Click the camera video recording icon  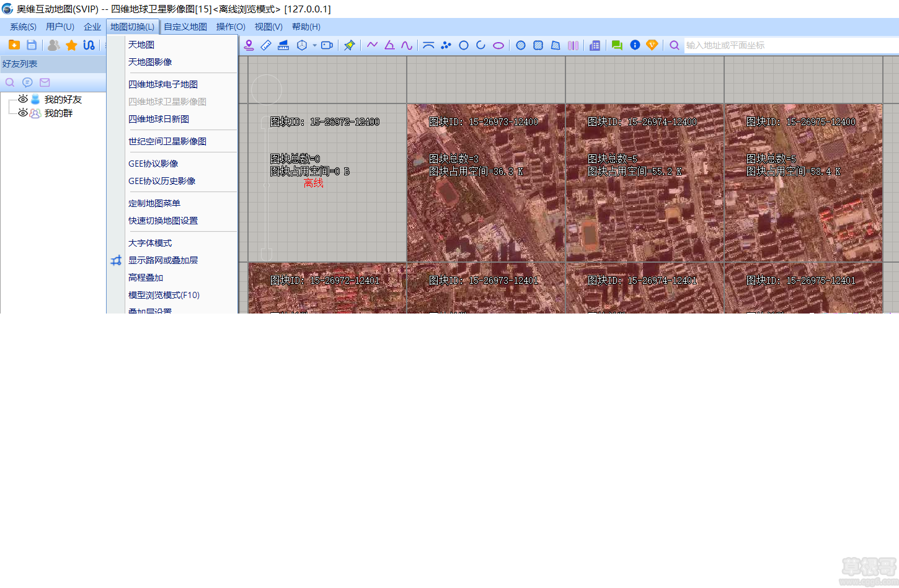[327, 45]
